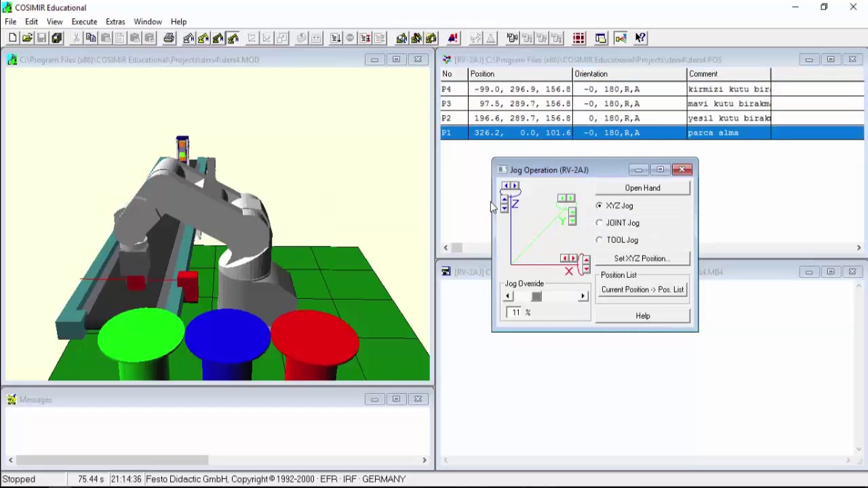Click the window layout toolbar icon

601,38
